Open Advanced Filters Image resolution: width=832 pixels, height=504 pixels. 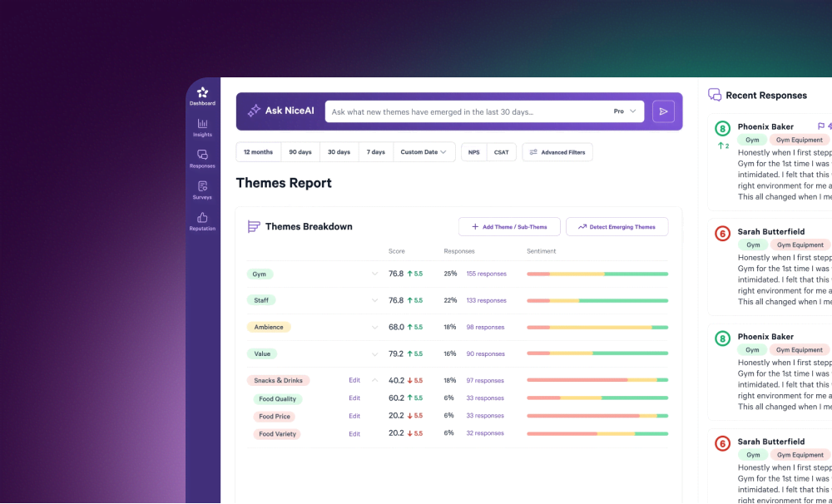557,152
